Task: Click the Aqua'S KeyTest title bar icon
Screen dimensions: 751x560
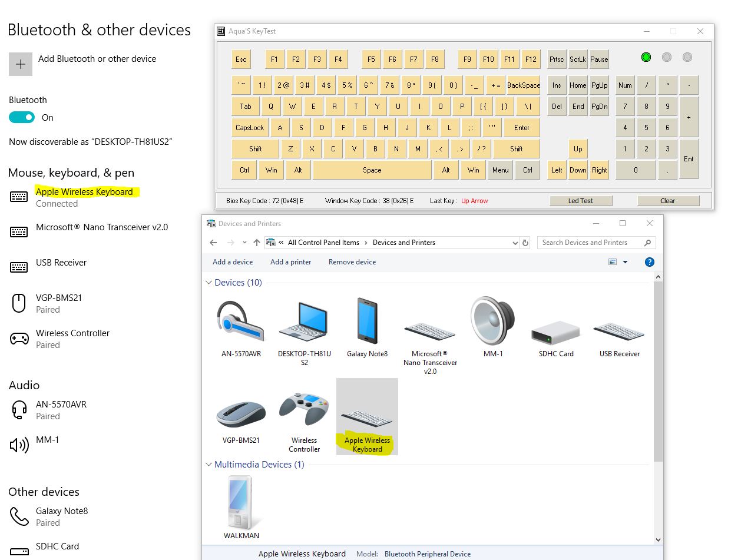Action: (221, 31)
